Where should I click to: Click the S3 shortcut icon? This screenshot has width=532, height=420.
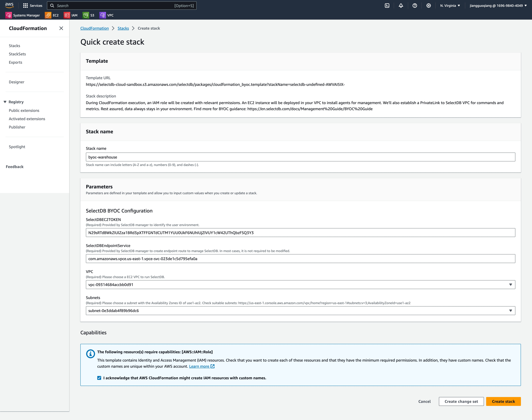(86, 15)
